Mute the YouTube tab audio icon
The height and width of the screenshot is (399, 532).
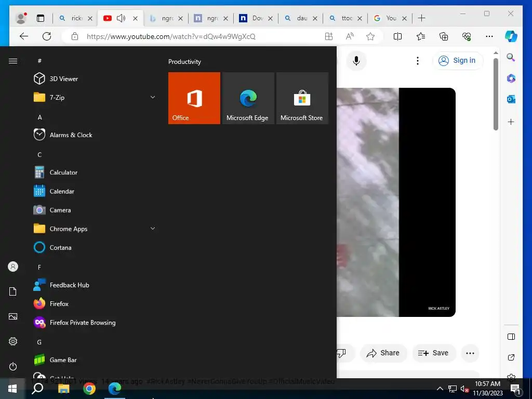pyautogui.click(x=121, y=18)
